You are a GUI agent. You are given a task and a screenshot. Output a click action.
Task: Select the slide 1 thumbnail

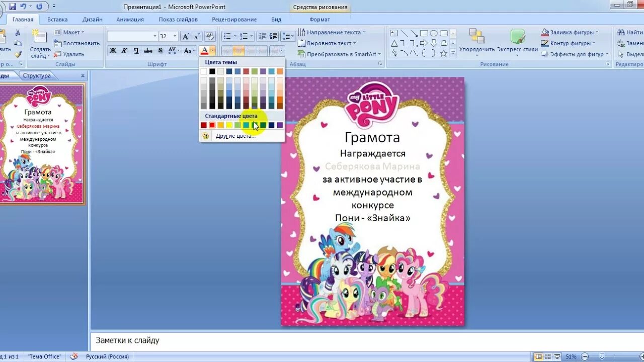(x=42, y=144)
